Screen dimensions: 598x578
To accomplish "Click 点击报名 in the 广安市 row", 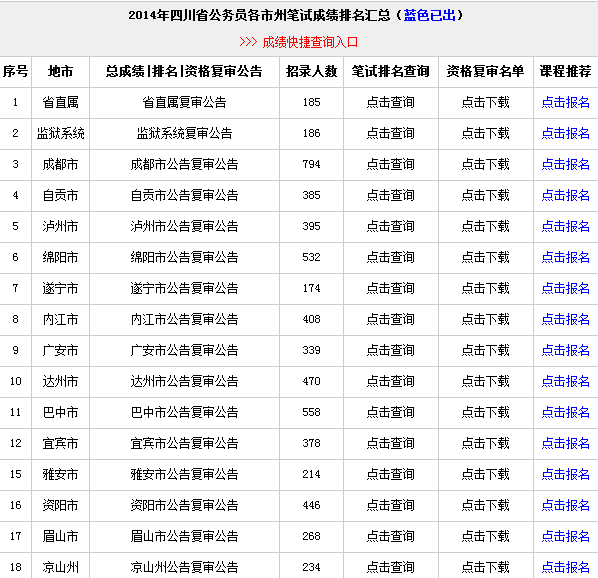I will click(x=566, y=350).
